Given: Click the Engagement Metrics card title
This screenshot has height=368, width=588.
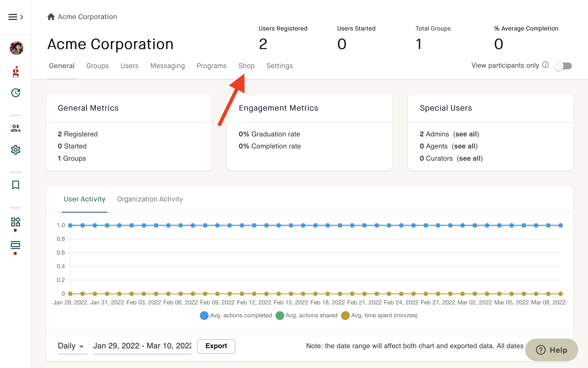Looking at the screenshot, I should click(x=278, y=108).
